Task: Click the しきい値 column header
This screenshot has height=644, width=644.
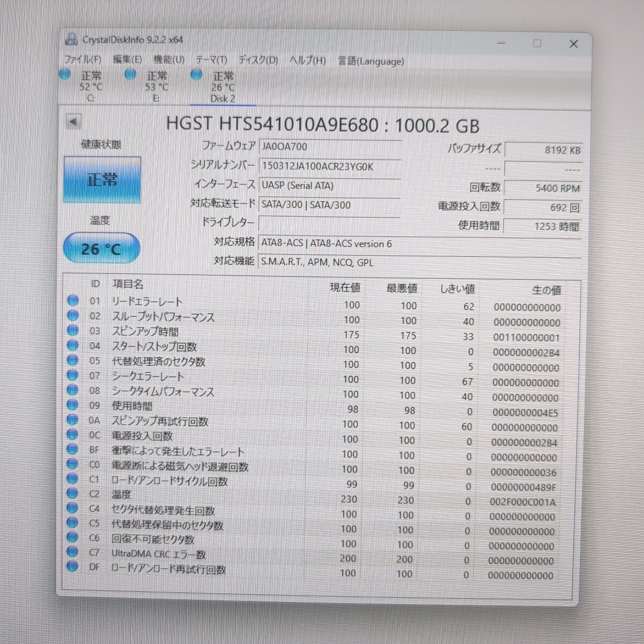Action: (x=458, y=289)
